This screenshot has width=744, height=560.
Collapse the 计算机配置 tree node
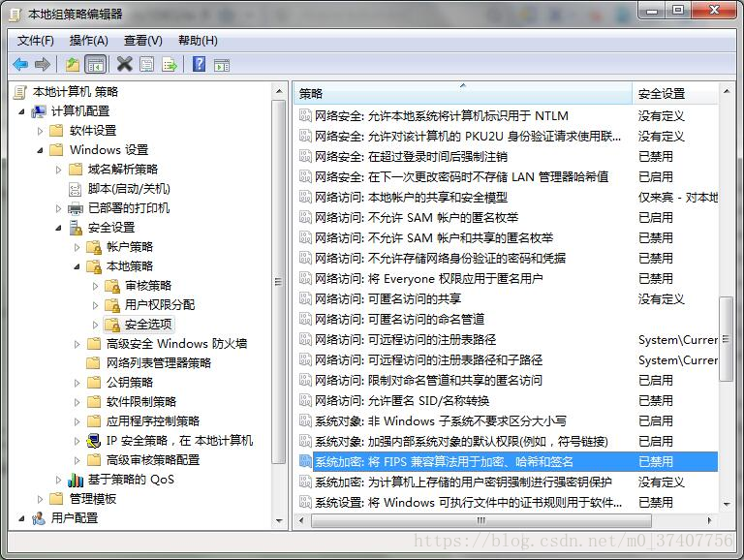22,112
